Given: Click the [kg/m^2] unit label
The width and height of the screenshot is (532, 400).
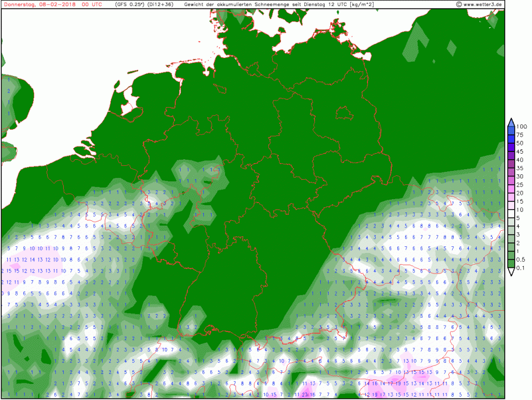Looking at the screenshot, I should [358, 4].
